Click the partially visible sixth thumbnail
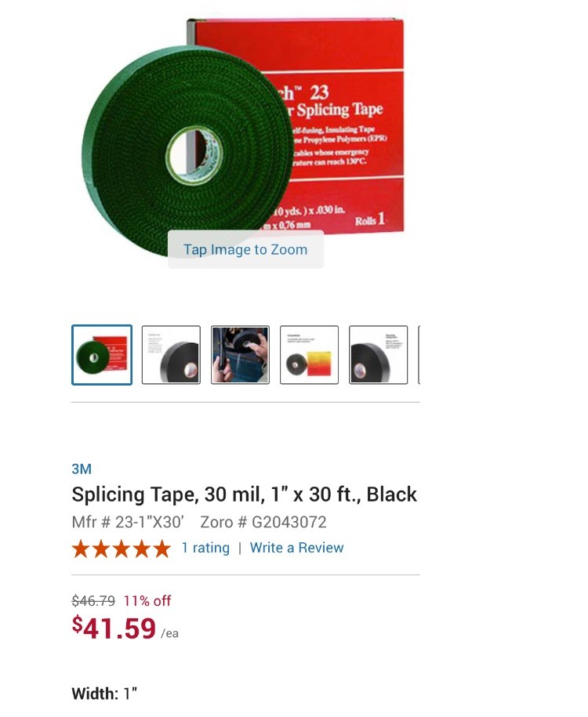 click(419, 355)
